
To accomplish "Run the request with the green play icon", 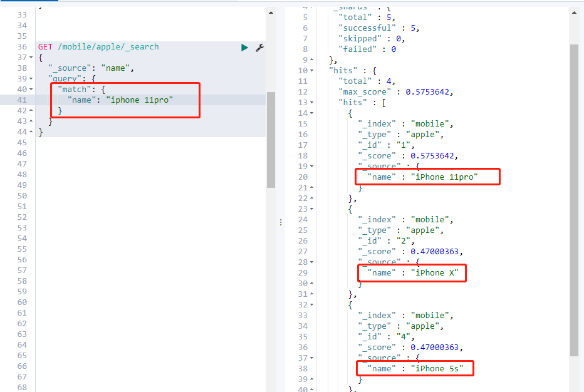I will [x=244, y=48].
